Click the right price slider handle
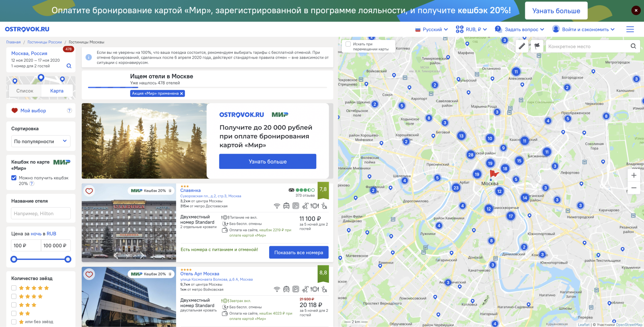This screenshot has width=644, height=327. point(68,259)
